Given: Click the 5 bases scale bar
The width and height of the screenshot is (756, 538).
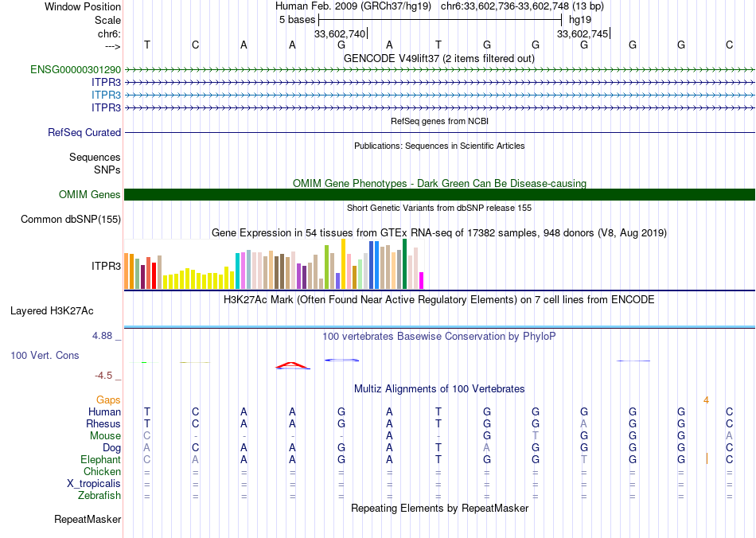Looking at the screenshot, I should pos(440,19).
